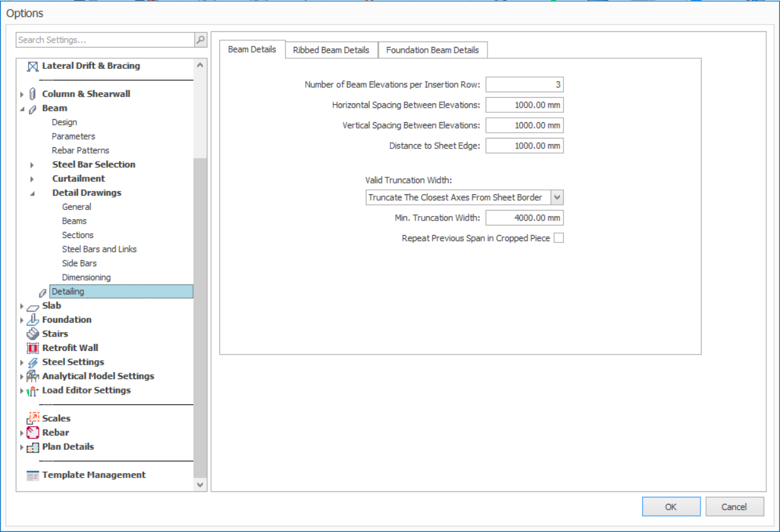
Task: Collapse the Detail Drawings tree node
Action: pyautogui.click(x=33, y=193)
